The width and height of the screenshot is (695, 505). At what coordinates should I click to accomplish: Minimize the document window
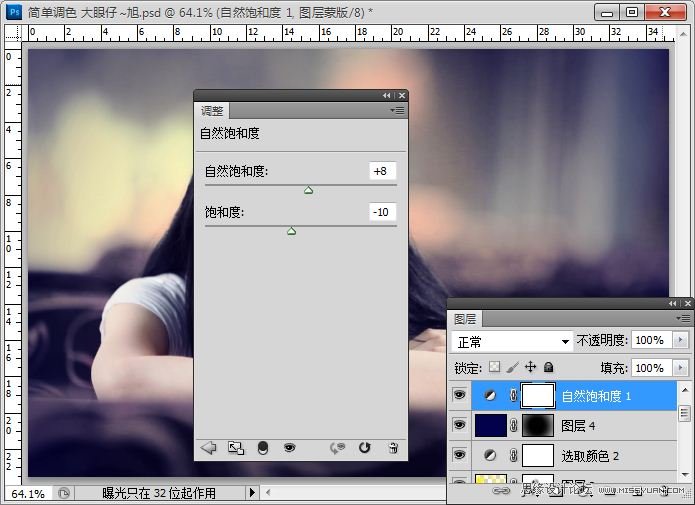pyautogui.click(x=607, y=12)
